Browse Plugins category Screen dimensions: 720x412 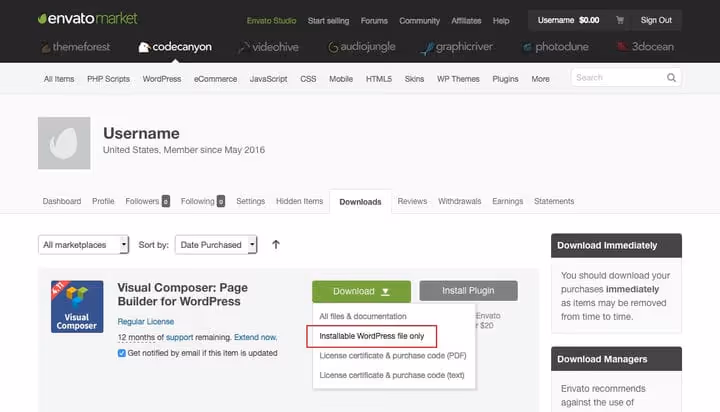tap(505, 79)
